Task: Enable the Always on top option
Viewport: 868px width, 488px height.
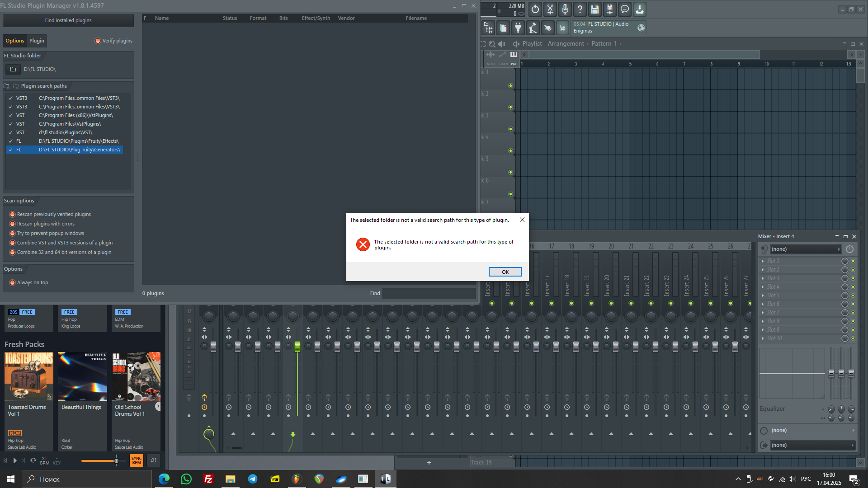Action: tap(13, 282)
